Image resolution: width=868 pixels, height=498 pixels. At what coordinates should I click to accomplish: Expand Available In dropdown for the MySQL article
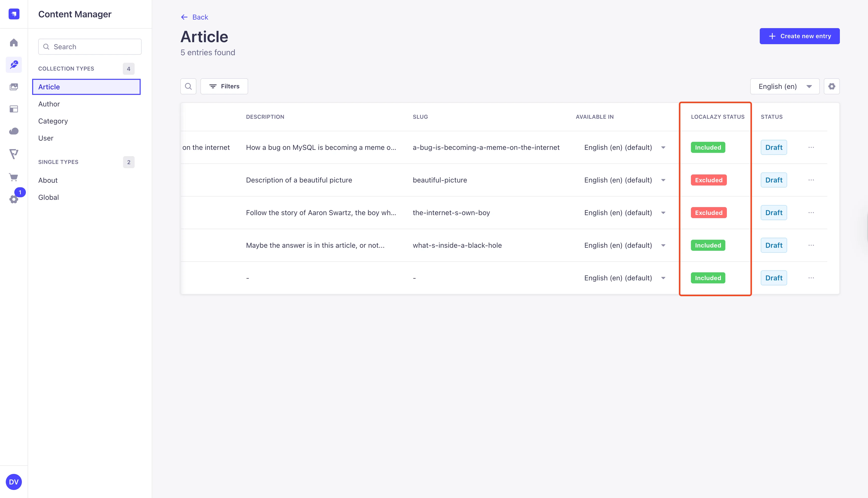click(x=663, y=147)
